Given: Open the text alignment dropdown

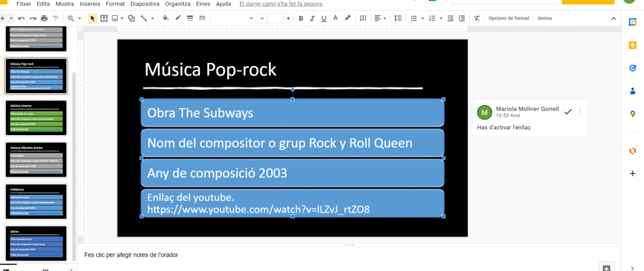Looking at the screenshot, I should 383,18.
